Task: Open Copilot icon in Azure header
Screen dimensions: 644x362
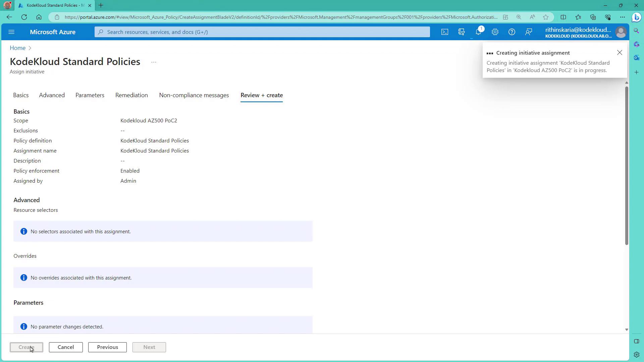Action: click(462, 32)
